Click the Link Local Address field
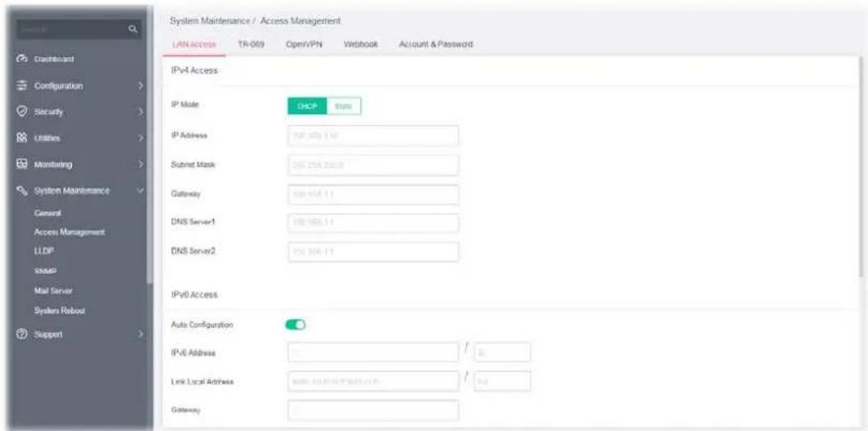The height and width of the screenshot is (431, 868). coord(373,381)
